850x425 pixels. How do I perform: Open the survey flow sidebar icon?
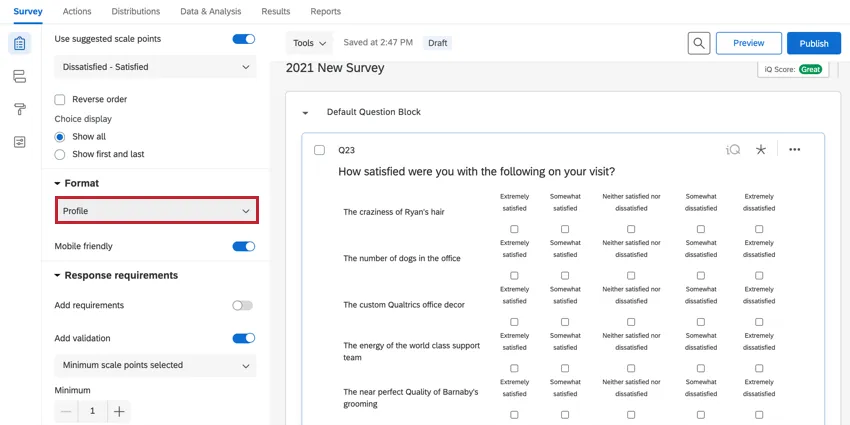tap(19, 77)
